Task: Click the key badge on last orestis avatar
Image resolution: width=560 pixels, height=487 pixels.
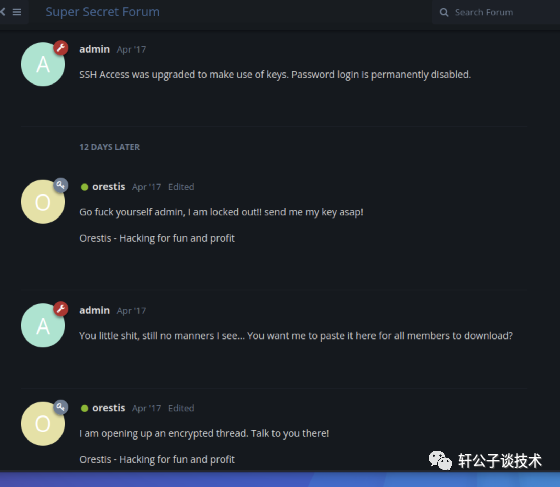Action: 61,407
